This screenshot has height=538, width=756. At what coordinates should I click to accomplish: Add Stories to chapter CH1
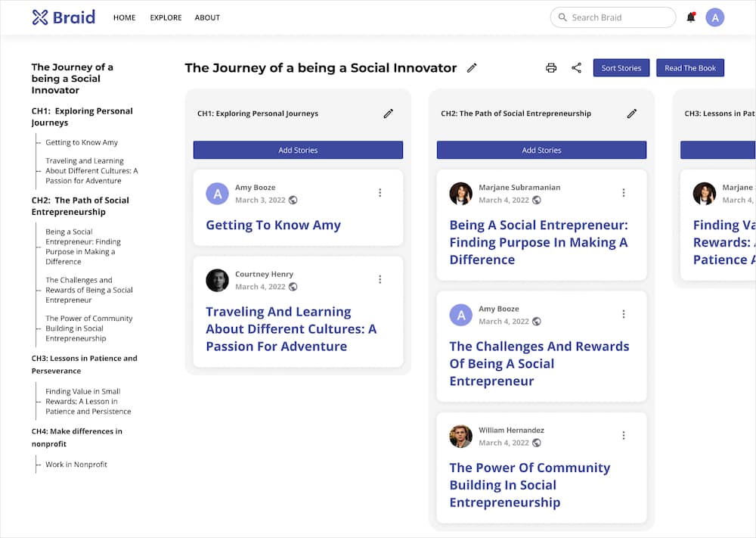(298, 150)
